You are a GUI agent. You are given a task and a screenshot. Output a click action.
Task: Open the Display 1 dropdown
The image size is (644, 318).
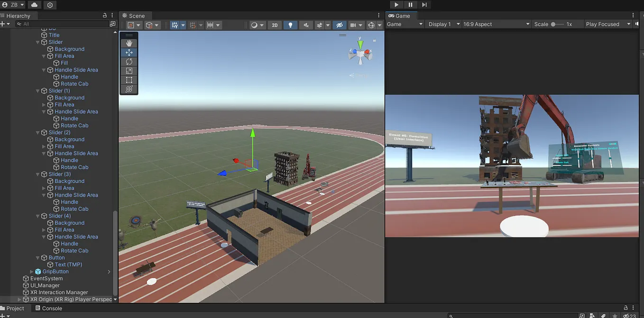[x=443, y=24]
